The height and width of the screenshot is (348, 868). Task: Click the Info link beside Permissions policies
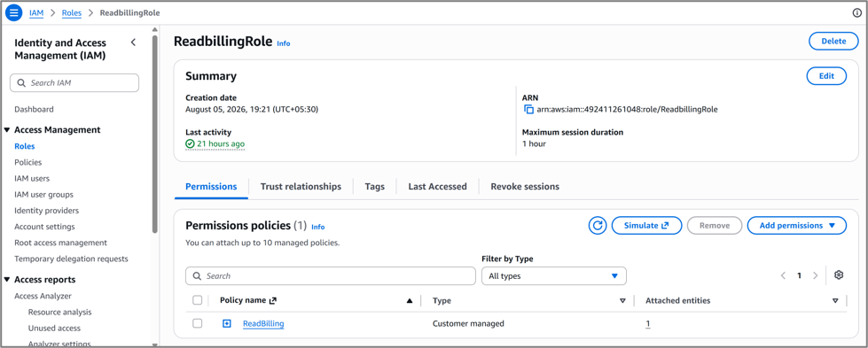tap(317, 227)
